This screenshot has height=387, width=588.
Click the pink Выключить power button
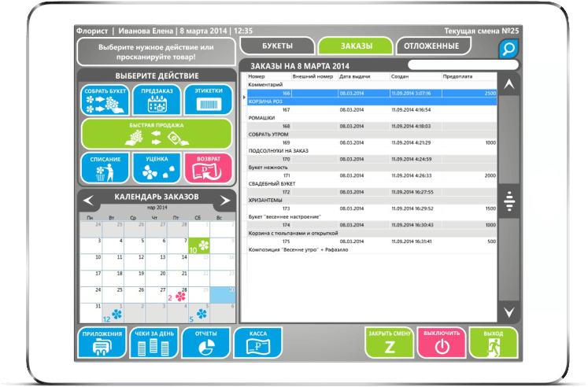point(442,343)
